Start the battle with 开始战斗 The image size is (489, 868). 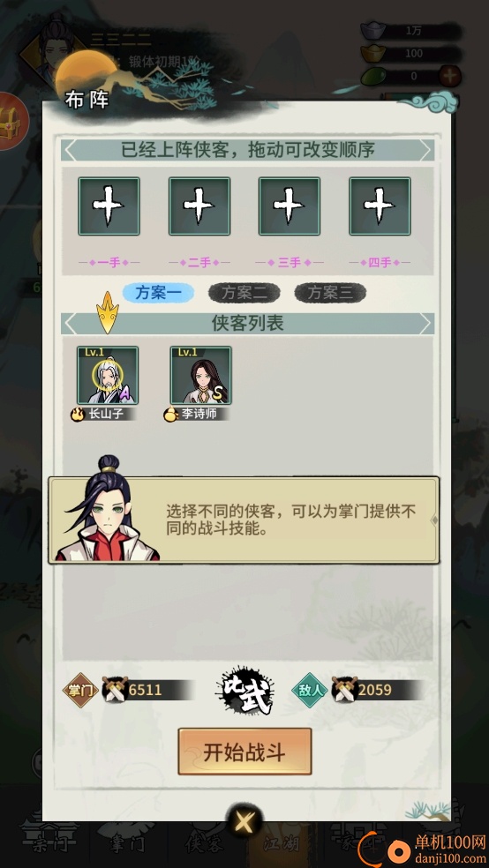point(244,752)
